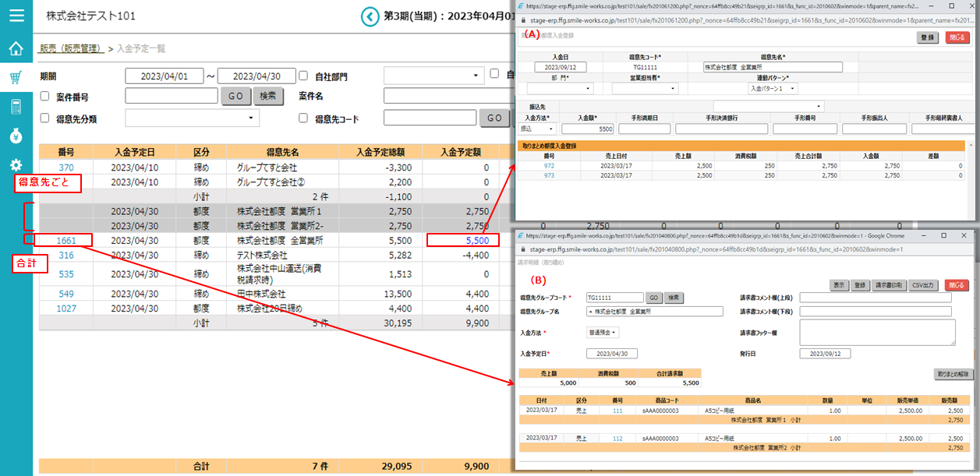980x476 pixels.
Task: Open 入金方法 普通預金 dropdown in window B
Action: coord(603,333)
